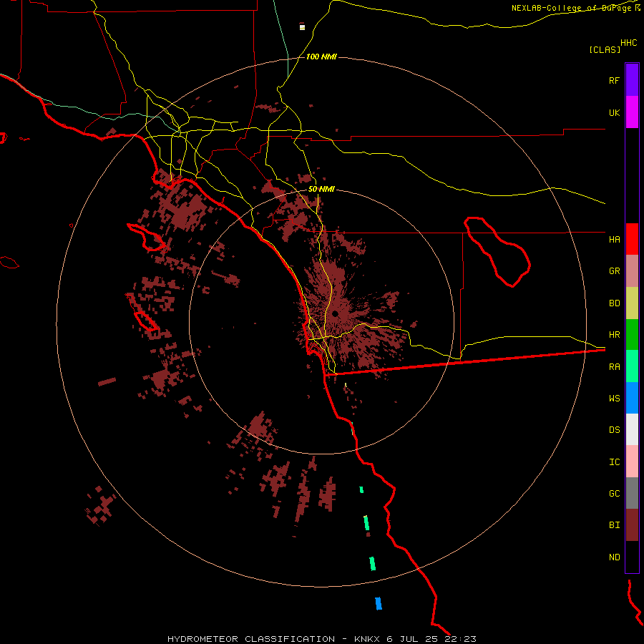This screenshot has height=644, width=644.
Task: Choose the white DS legend swatch
Action: 632,429
